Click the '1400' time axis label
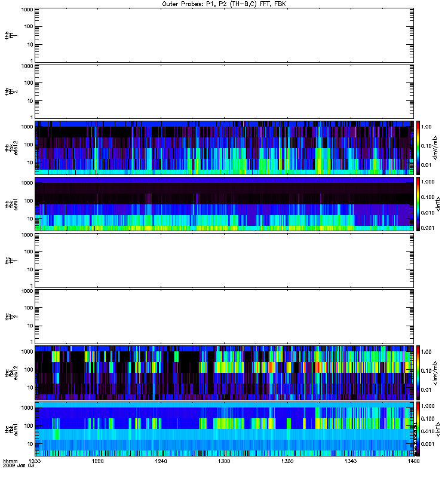 (x=413, y=461)
